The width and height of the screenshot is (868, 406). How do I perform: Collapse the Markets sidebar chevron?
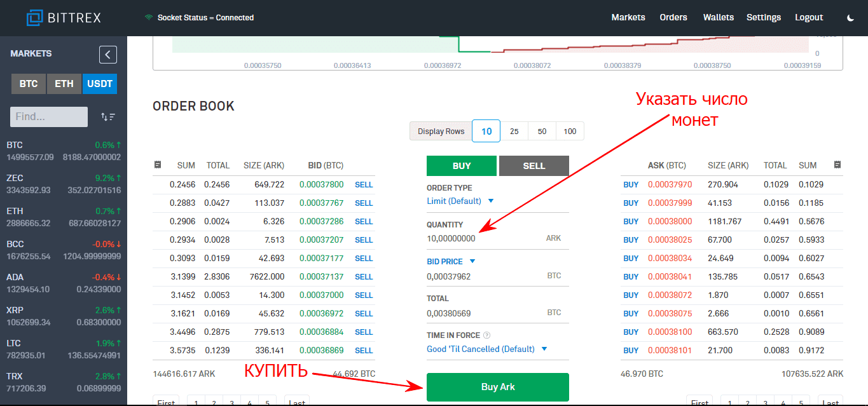click(108, 55)
